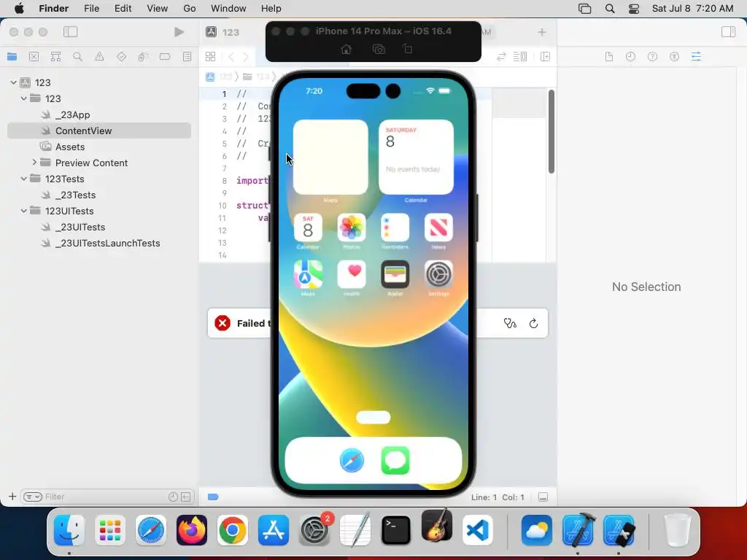Go back in editor history

point(231,57)
